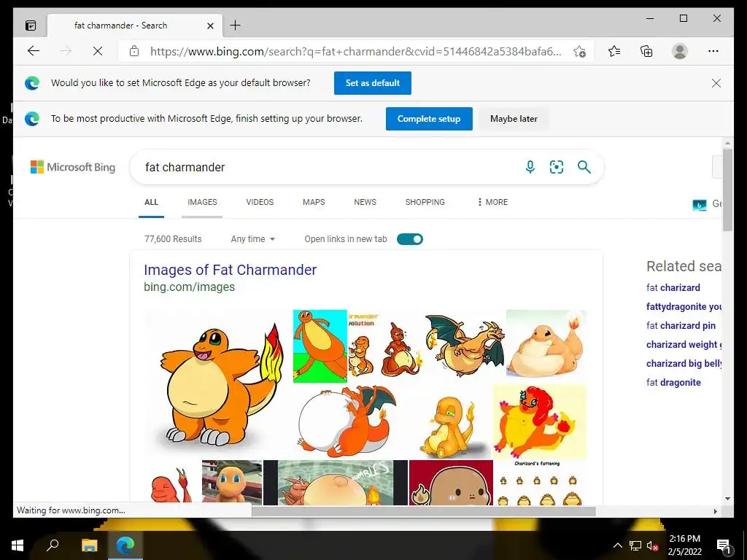
Task: Click the 77,600 Results count text
Action: [x=173, y=239]
